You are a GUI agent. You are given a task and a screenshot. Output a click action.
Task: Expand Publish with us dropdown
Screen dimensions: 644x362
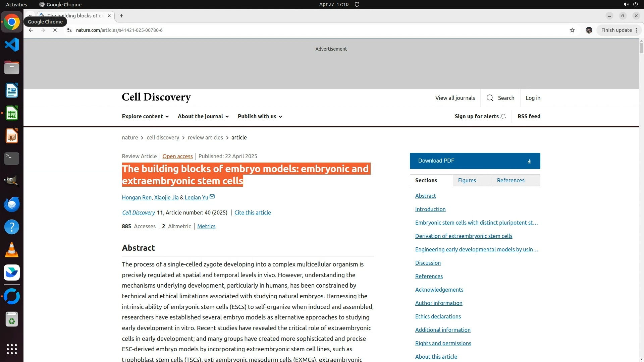[260, 116]
